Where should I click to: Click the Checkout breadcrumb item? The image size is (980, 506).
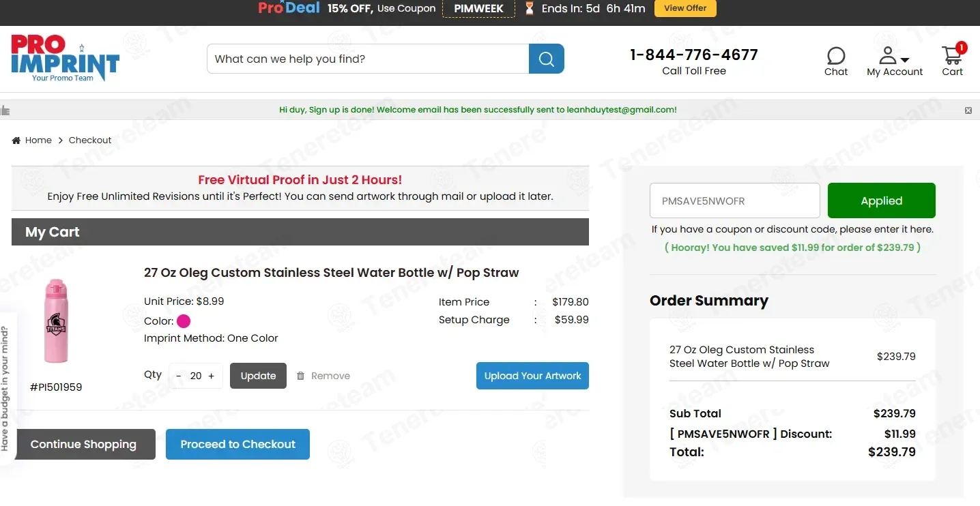coord(90,140)
